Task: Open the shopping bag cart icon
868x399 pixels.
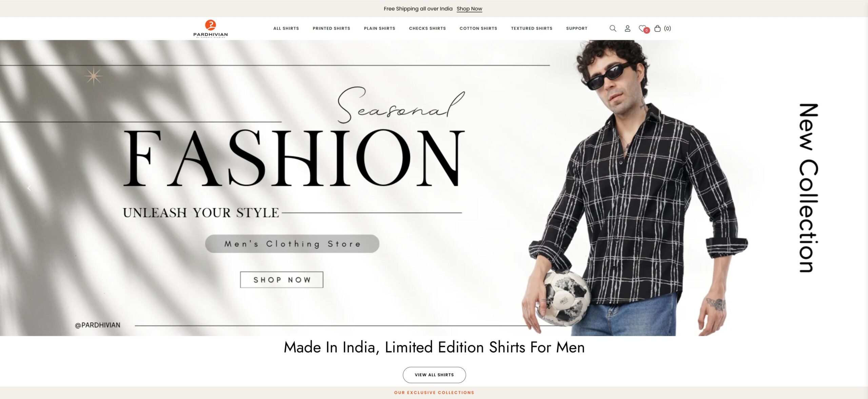Action: click(x=657, y=28)
